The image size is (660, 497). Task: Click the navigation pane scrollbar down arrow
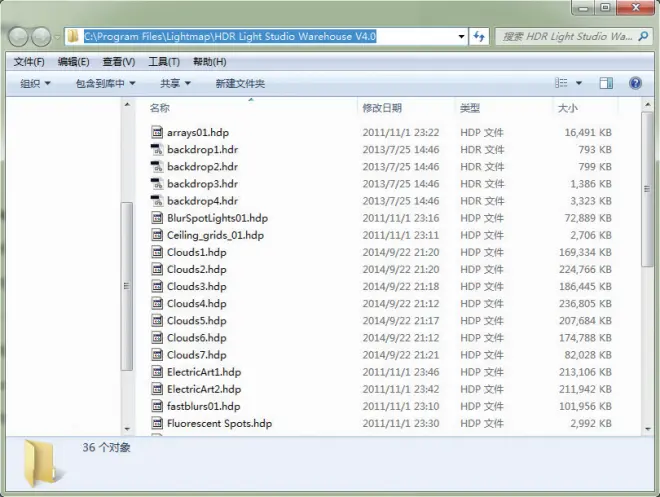[127, 429]
